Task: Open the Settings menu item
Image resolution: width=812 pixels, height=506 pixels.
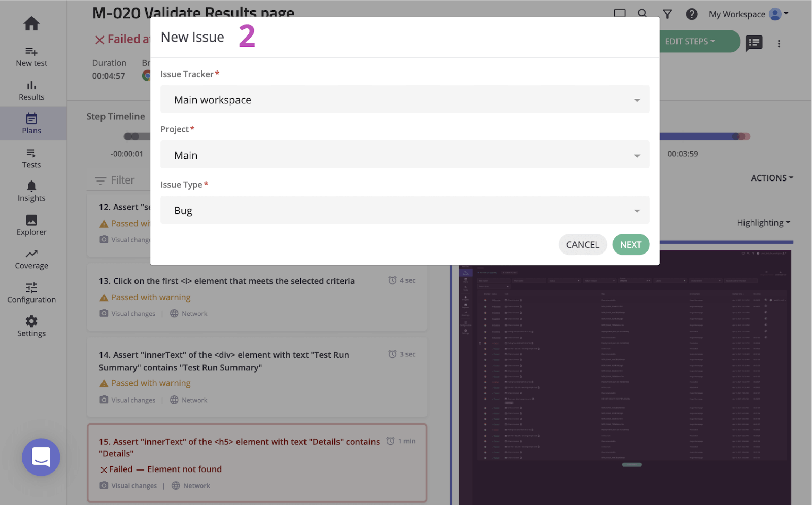Action: coord(31,324)
